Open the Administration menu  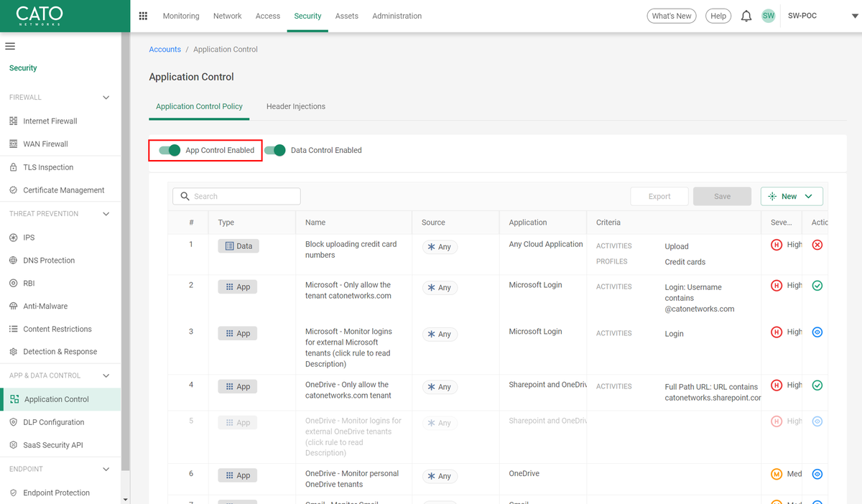(397, 16)
